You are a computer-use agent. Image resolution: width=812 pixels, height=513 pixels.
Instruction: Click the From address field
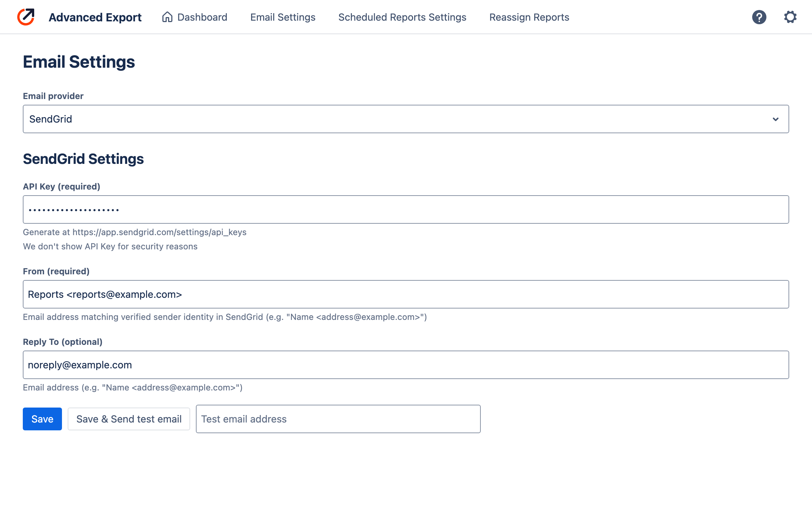tap(406, 294)
